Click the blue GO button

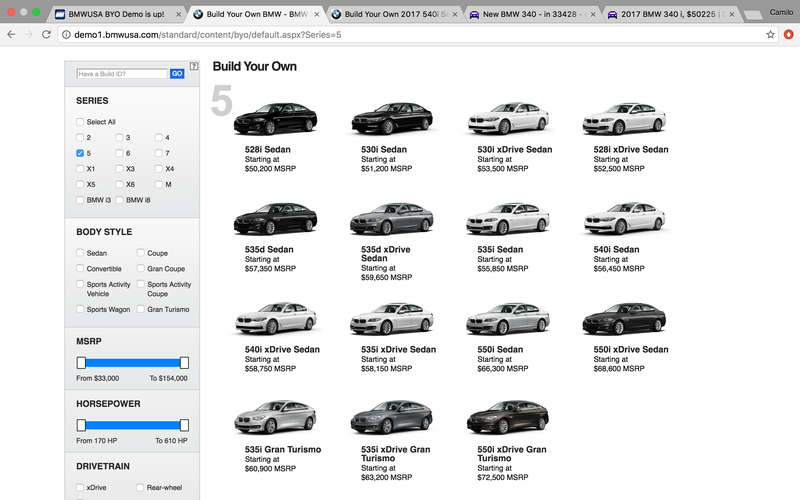pyautogui.click(x=177, y=74)
